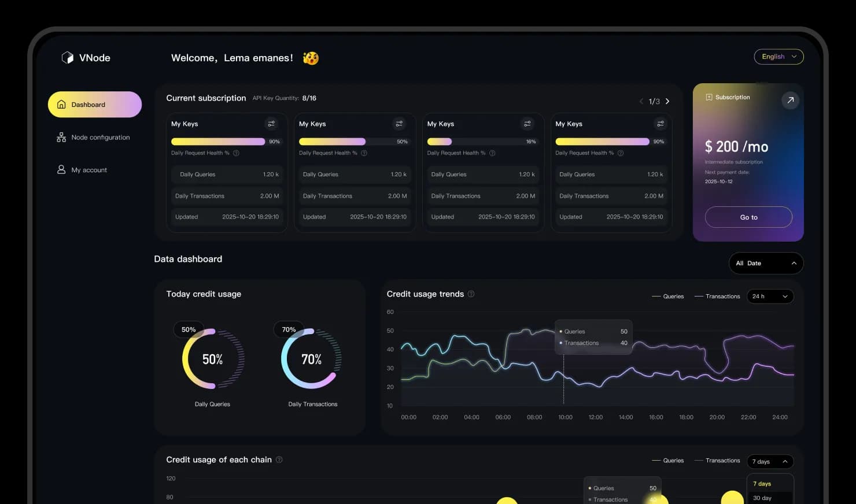Viewport: 856px width, 504px height.
Task: Open the English language dropdown
Action: point(778,57)
